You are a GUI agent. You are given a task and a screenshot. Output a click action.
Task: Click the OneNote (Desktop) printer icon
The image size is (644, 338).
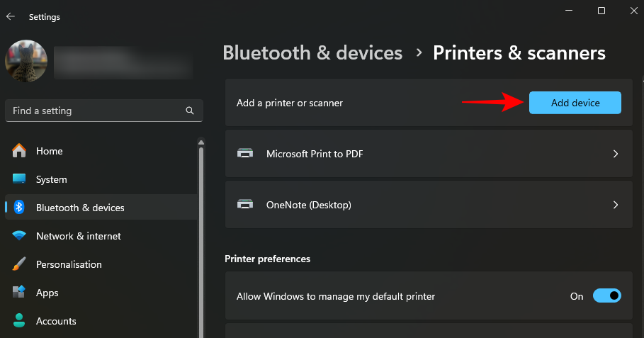point(245,205)
